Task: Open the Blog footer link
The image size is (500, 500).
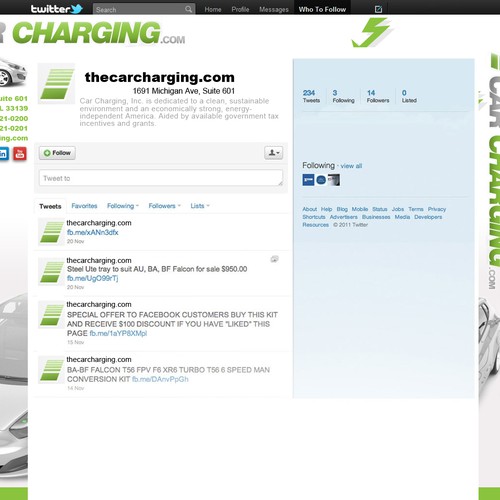Action: coord(342,209)
